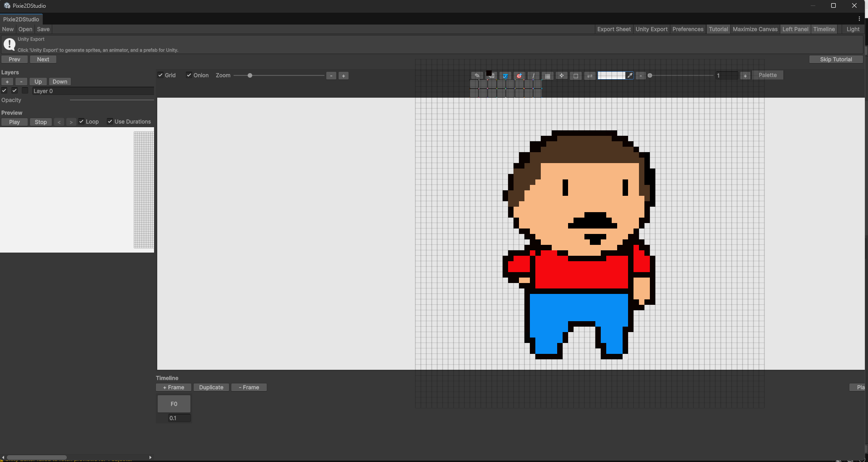Select the rectangle selection tool
Screen dimensions: 868x462
pyautogui.click(x=576, y=76)
